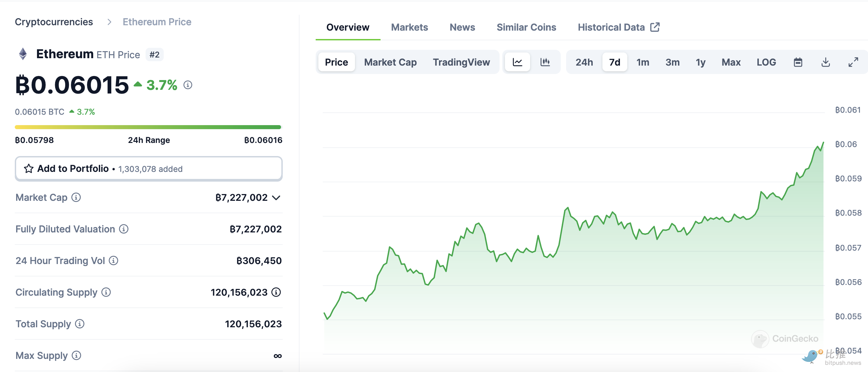868x372 pixels.
Task: Switch to Similar Coins tab
Action: (526, 27)
